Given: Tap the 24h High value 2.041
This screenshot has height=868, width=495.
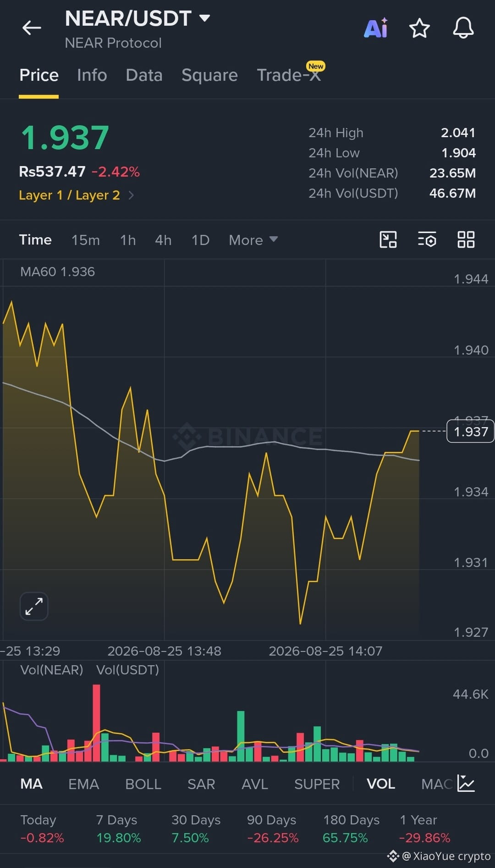Looking at the screenshot, I should [x=458, y=133].
